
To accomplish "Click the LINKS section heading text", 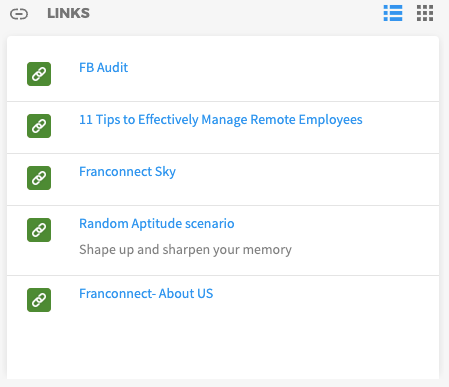I will point(68,13).
